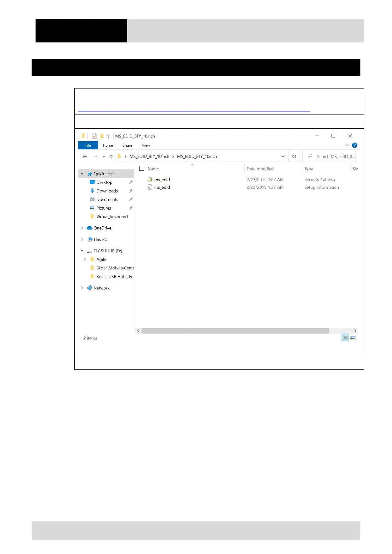Click the pin icon next to Documents

(131, 199)
